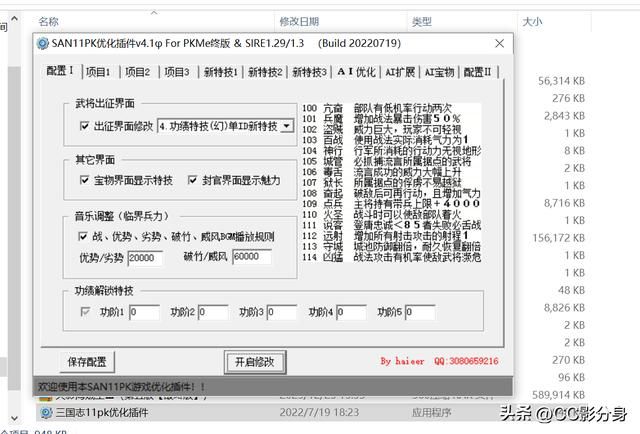The width and height of the screenshot is (640, 434).
Task: Click the 功阶4 input field
Action: (x=351, y=312)
